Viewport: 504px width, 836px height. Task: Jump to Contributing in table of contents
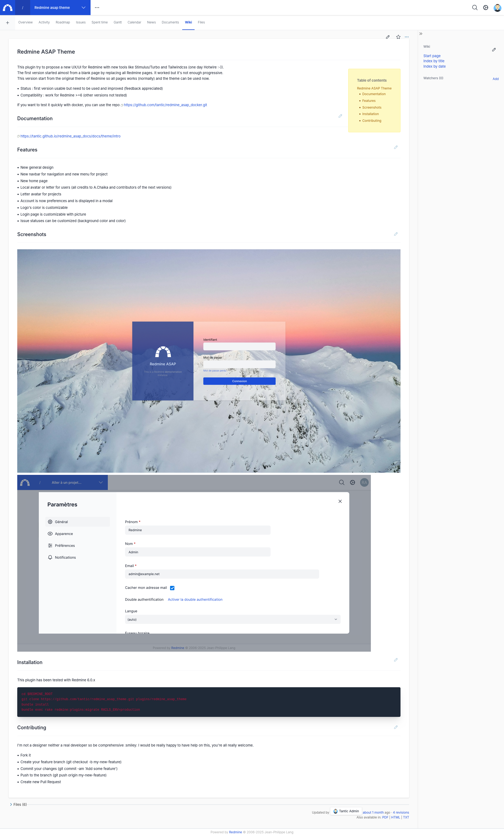point(372,121)
